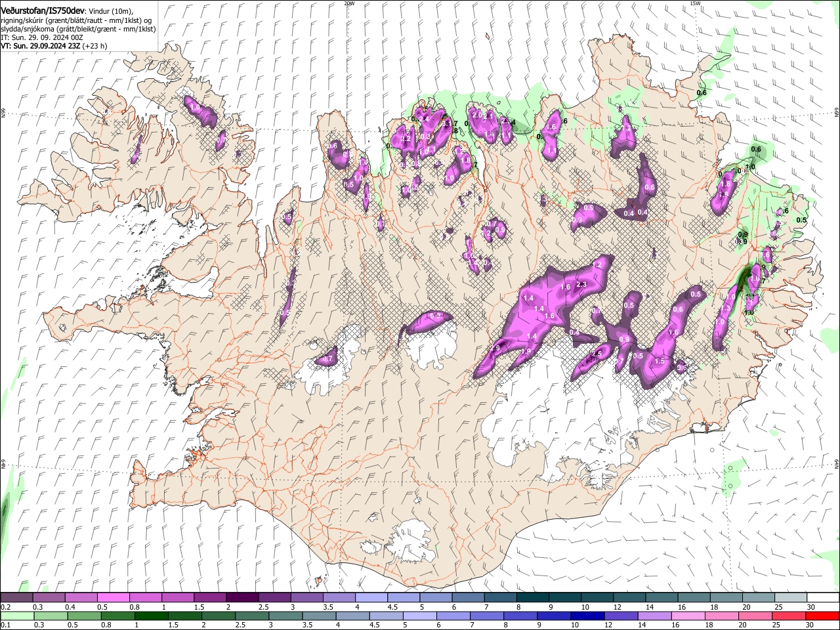Screen dimensions: 840x630
Task: Select the 15W longitude label at top
Action: tap(696, 3)
